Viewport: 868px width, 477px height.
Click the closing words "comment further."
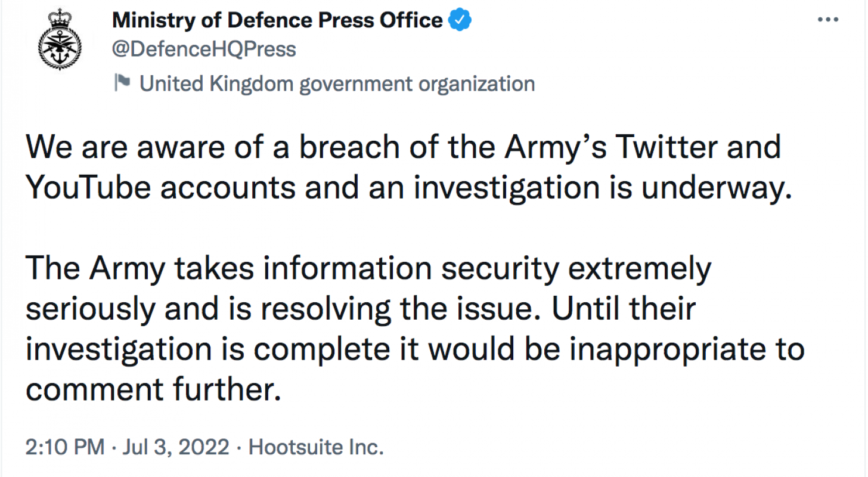[x=153, y=390]
